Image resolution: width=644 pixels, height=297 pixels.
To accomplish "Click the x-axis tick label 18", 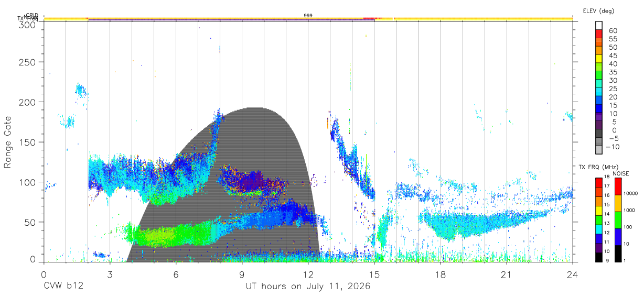I will [441, 274].
